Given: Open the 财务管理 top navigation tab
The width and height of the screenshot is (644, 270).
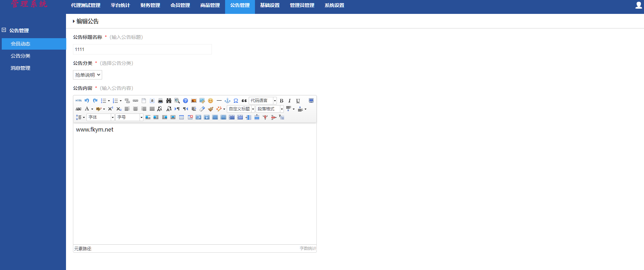Looking at the screenshot, I should [150, 6].
